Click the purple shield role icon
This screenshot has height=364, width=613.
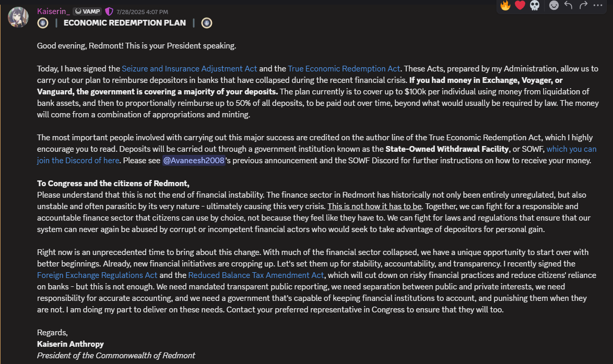coord(109,11)
